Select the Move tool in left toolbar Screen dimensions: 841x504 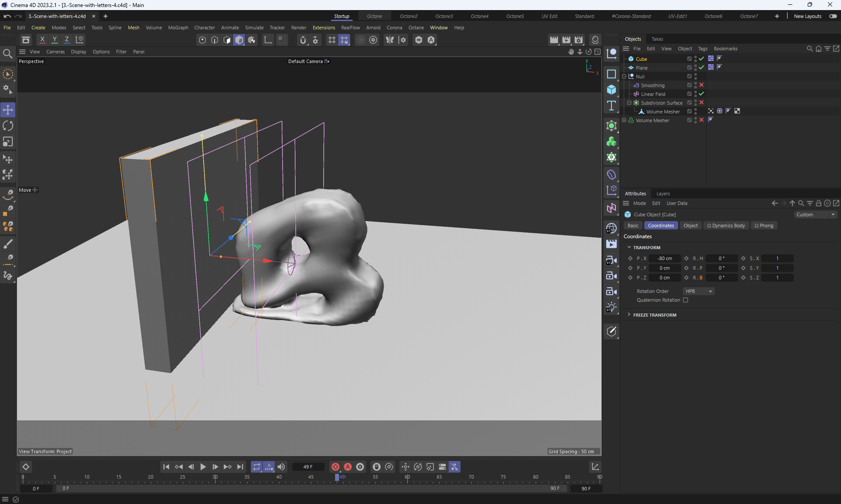point(8,110)
